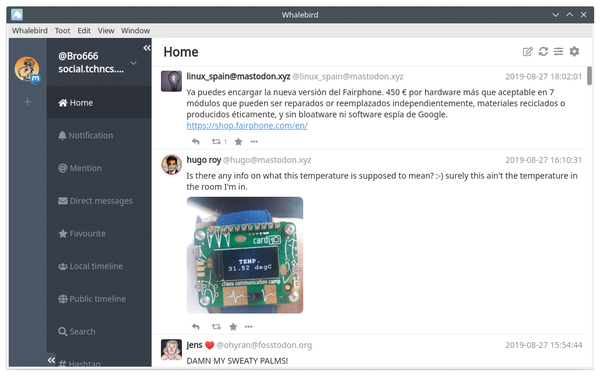Open the Toot menu
The height and width of the screenshot is (376, 600).
tap(62, 31)
